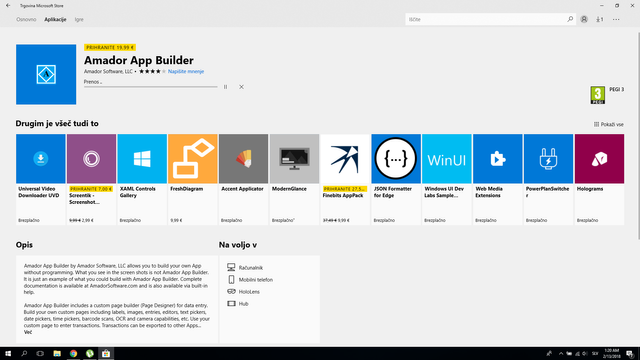Viewport: 640px width, 360px height.
Task: Click the star rating
Action: click(152, 71)
